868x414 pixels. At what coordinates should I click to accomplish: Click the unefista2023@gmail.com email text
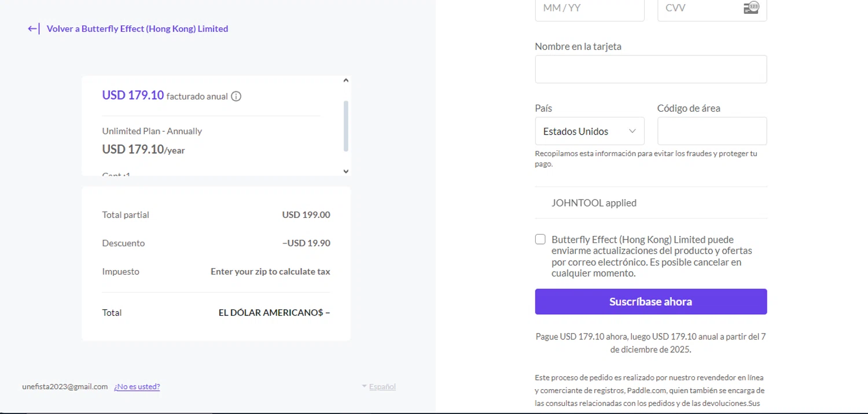pyautogui.click(x=65, y=387)
